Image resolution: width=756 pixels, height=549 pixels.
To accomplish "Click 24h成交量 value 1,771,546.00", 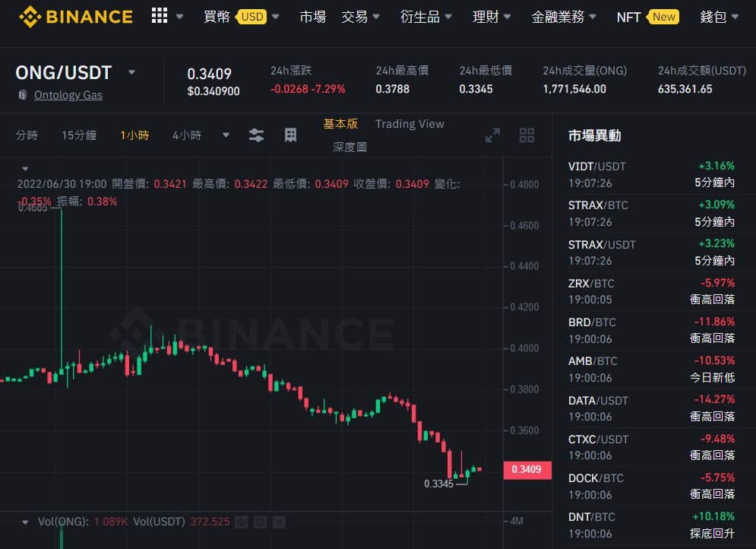I will 574,89.
